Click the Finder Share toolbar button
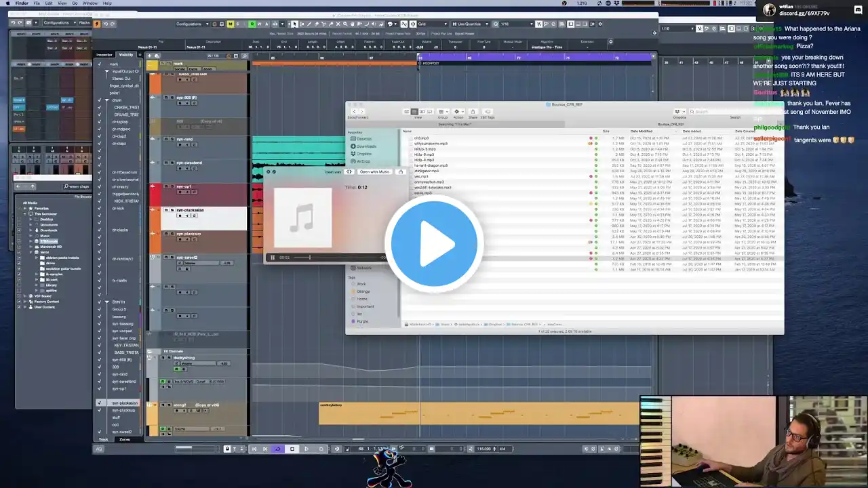 (473, 111)
